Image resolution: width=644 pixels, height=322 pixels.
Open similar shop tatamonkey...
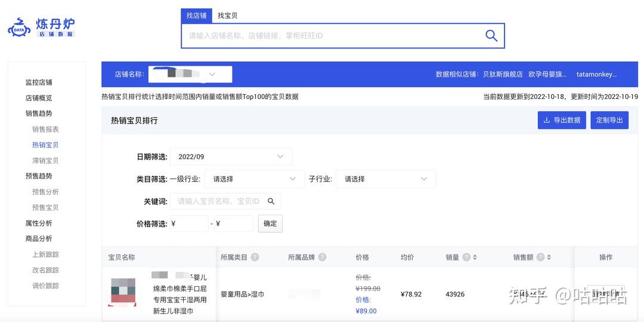click(x=597, y=75)
